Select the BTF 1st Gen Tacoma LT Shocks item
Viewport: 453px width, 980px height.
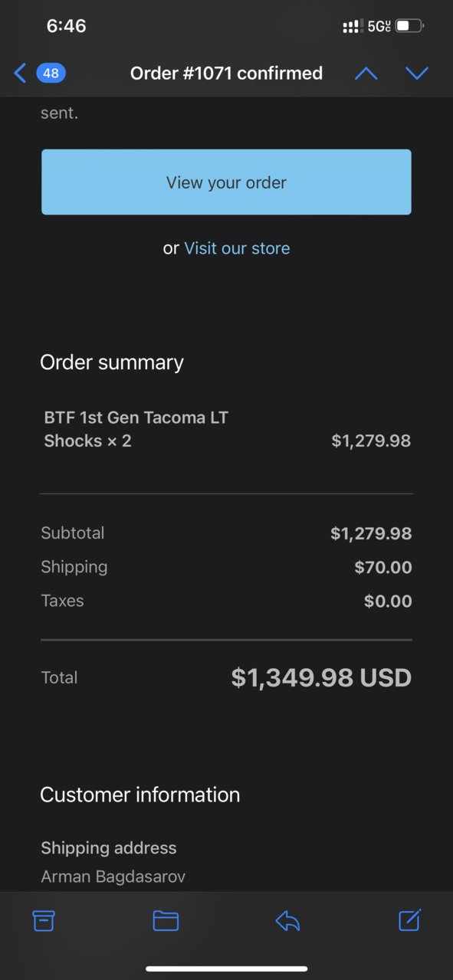(x=136, y=429)
